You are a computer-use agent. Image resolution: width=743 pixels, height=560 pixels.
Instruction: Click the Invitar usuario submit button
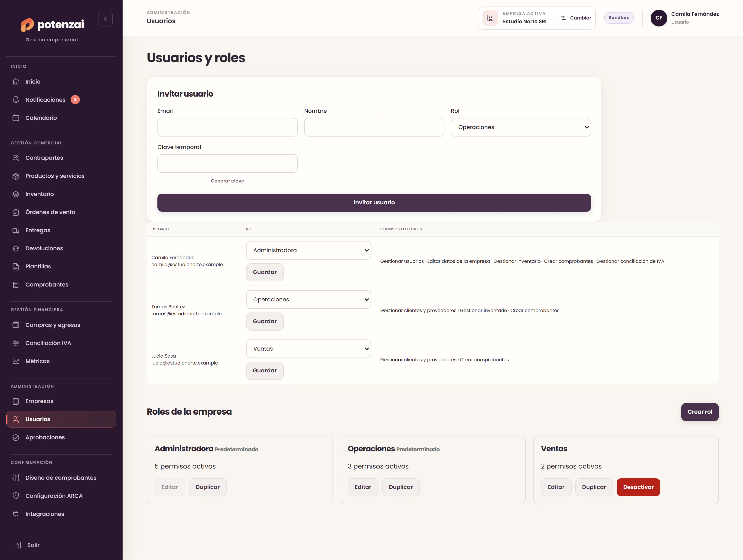click(x=374, y=202)
